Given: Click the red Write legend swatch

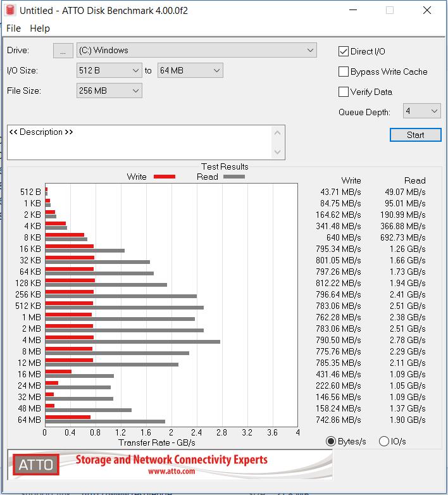Looking at the screenshot, I should [165, 177].
